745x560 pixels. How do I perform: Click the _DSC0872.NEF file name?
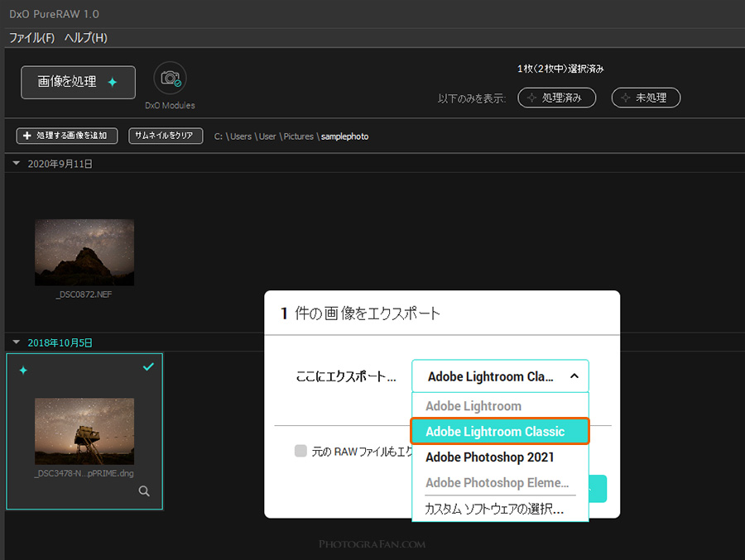click(x=84, y=294)
